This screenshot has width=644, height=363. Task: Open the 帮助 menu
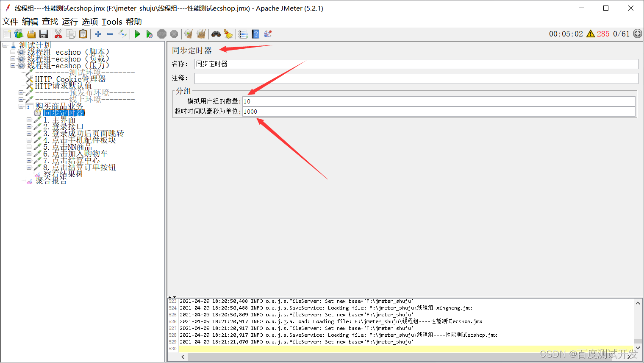[134, 22]
